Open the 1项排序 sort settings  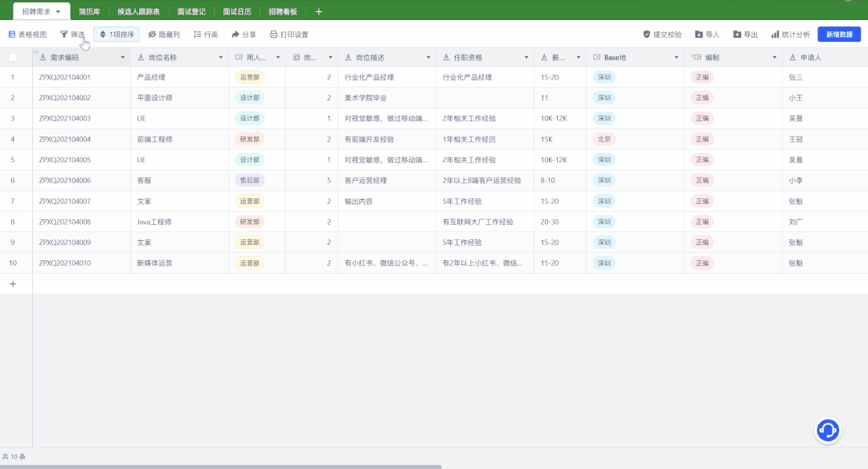(x=117, y=35)
